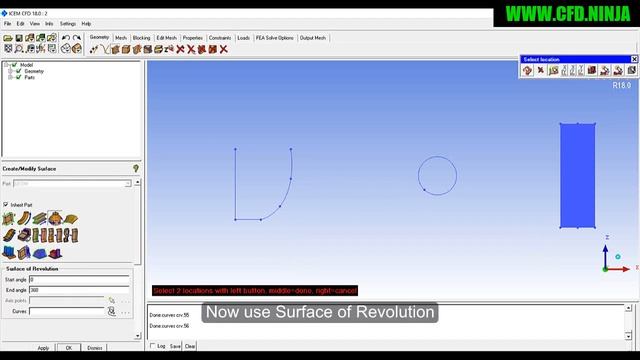Click the Save Project disk icon
This screenshot has width=640, height=360.
(x=19, y=38)
